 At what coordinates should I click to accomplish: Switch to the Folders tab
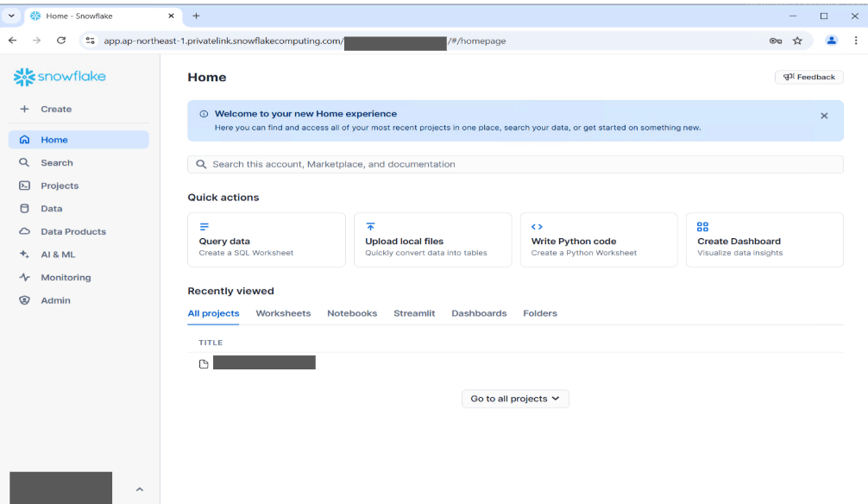(540, 313)
